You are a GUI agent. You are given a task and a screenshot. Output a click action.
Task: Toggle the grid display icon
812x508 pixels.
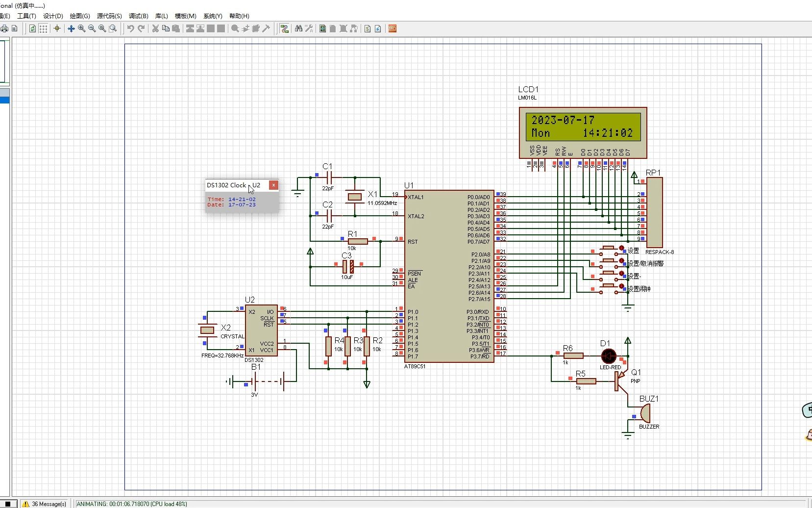[x=43, y=28]
